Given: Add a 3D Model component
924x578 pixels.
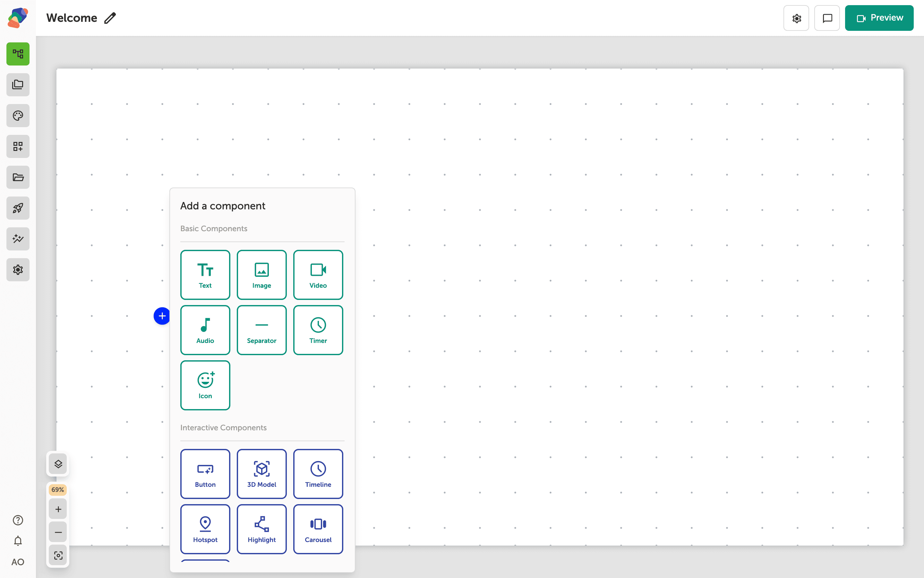Looking at the screenshot, I should [261, 474].
